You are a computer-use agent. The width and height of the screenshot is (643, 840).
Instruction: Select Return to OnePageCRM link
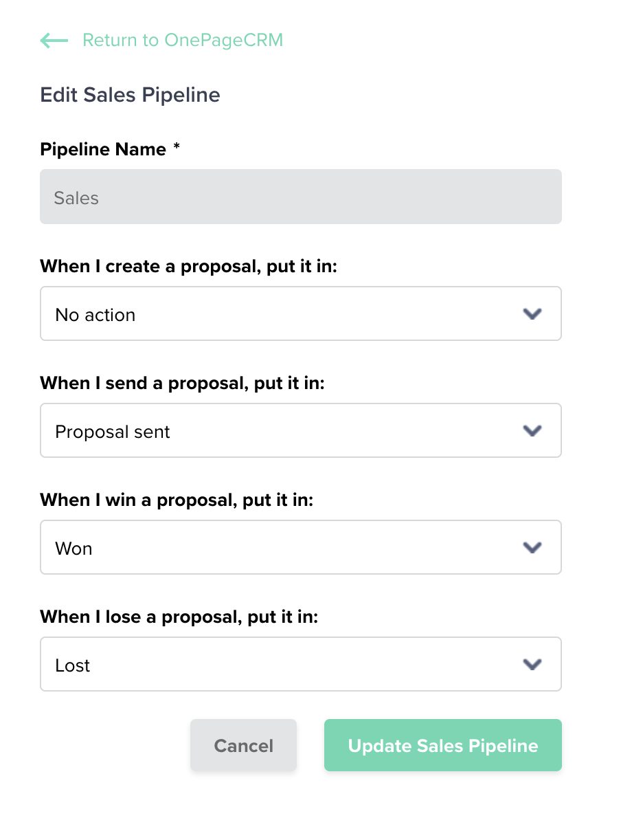coord(183,40)
